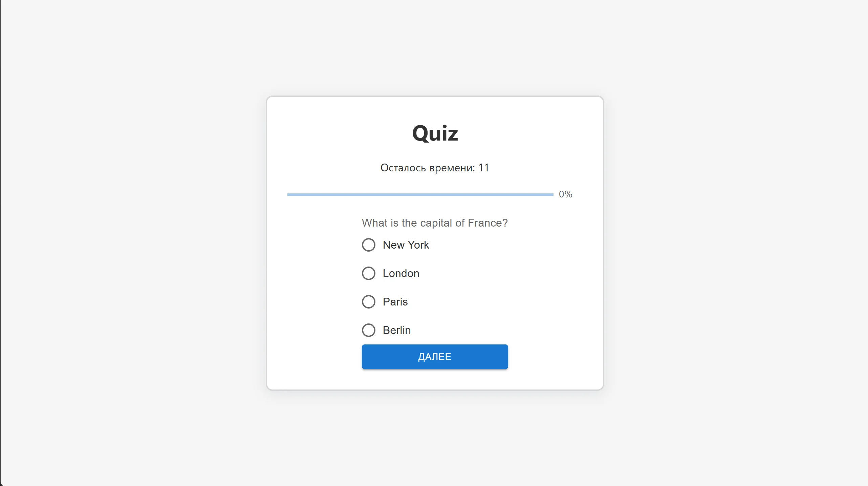This screenshot has height=486, width=868.
Task: Choose the London radio option
Action: [368, 273]
